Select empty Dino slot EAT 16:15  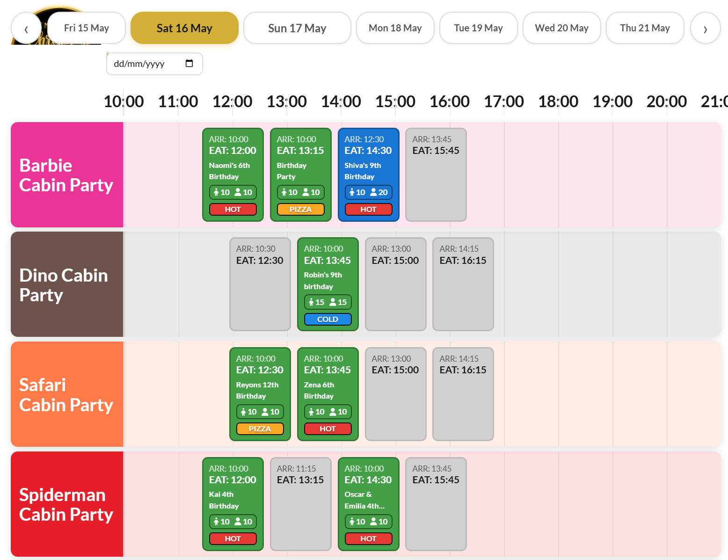(x=463, y=284)
